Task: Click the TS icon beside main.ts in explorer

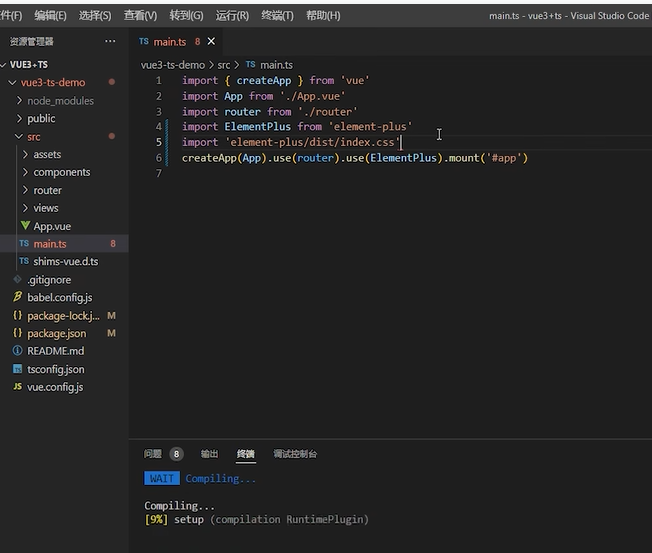Action: [24, 243]
